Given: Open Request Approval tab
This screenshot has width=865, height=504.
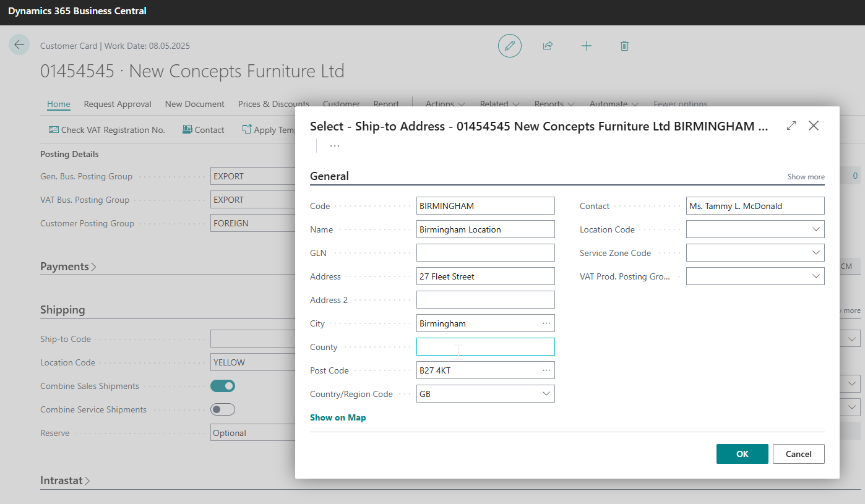Looking at the screenshot, I should (118, 104).
